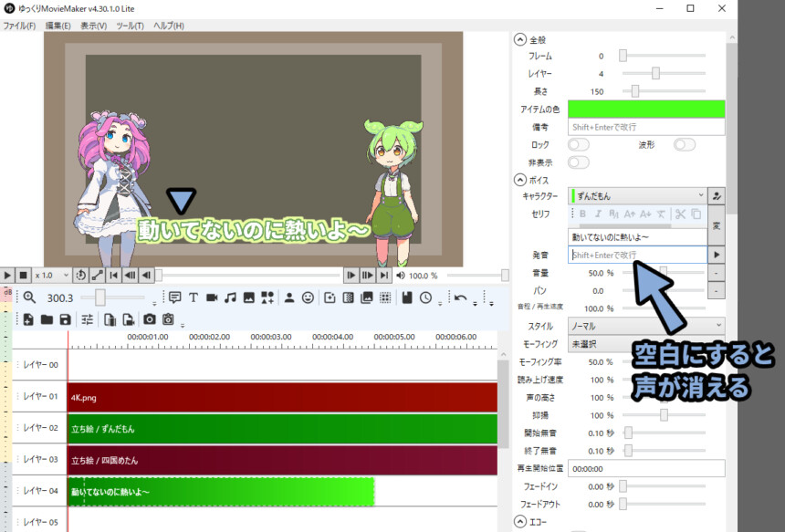Select the 立ち絵 / 四国めたん clip
Image resolution: width=785 pixels, height=532 pixels.
pos(282,461)
